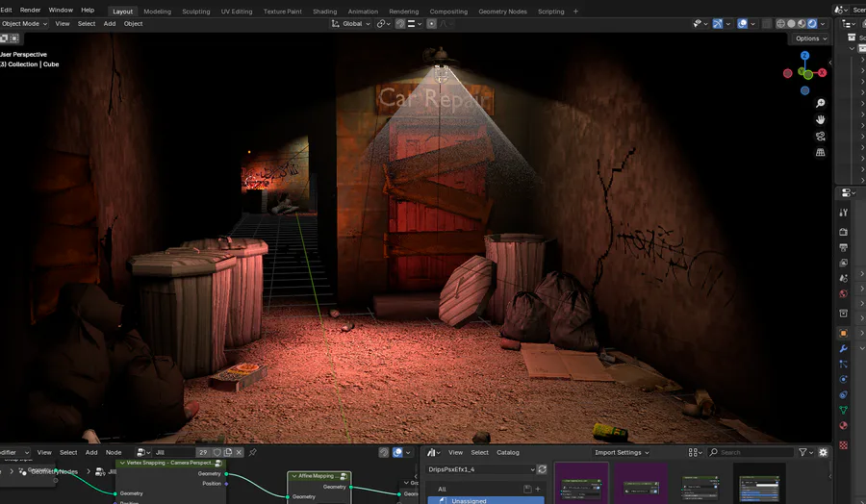Toggle camera view icon in viewport
The width and height of the screenshot is (866, 504).
pos(820,136)
